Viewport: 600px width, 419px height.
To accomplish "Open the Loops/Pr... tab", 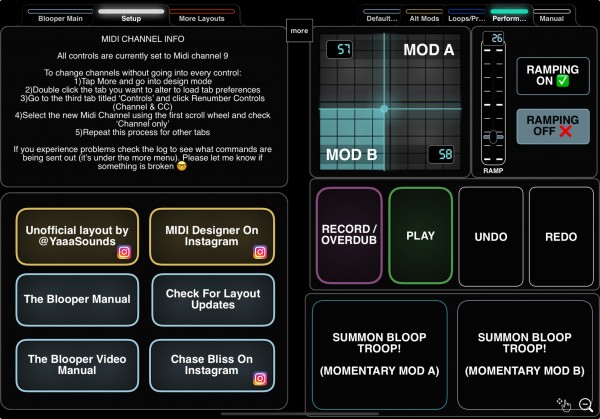I will (x=466, y=16).
